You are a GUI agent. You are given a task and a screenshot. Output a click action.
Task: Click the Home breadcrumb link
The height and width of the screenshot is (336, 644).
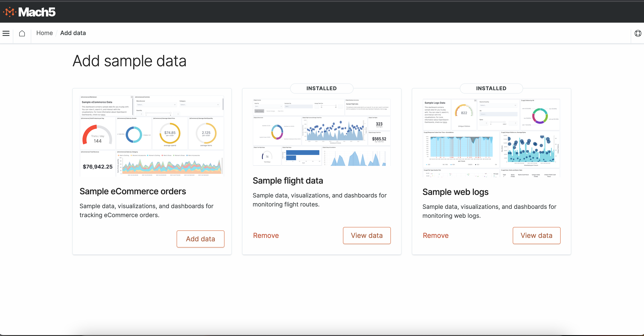pyautogui.click(x=44, y=33)
